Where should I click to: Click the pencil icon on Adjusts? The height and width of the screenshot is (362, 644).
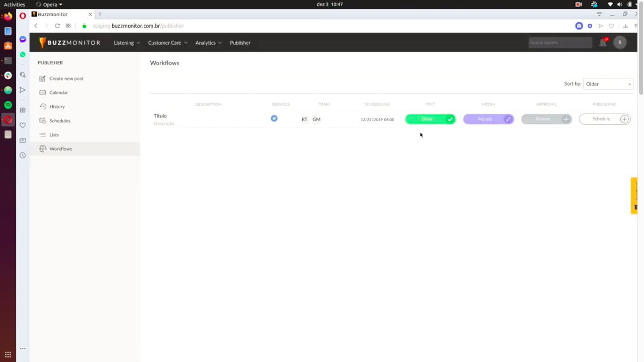point(508,119)
